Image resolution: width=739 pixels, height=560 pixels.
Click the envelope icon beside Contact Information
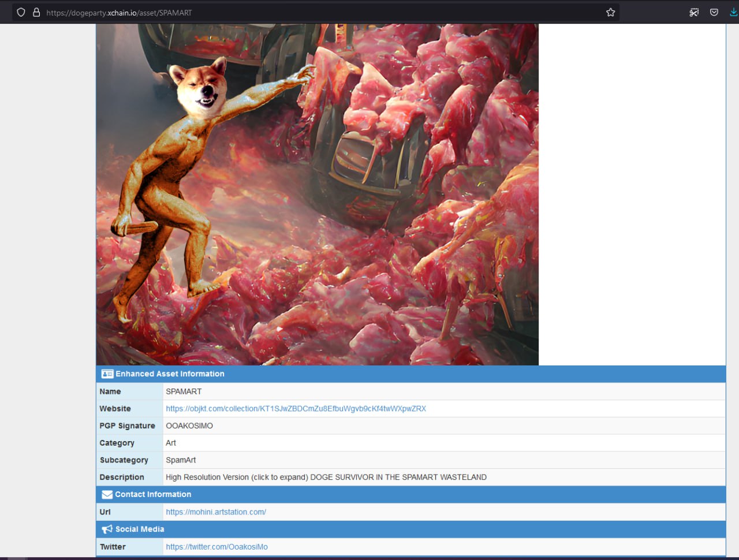(107, 494)
